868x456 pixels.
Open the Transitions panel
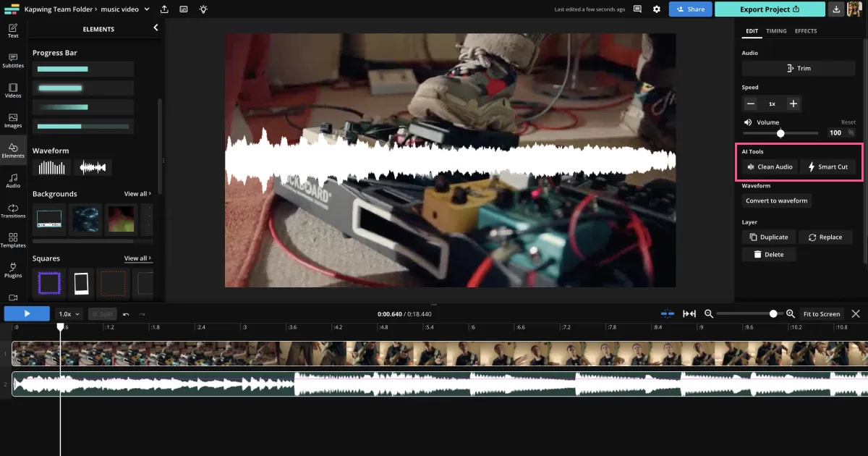12,211
